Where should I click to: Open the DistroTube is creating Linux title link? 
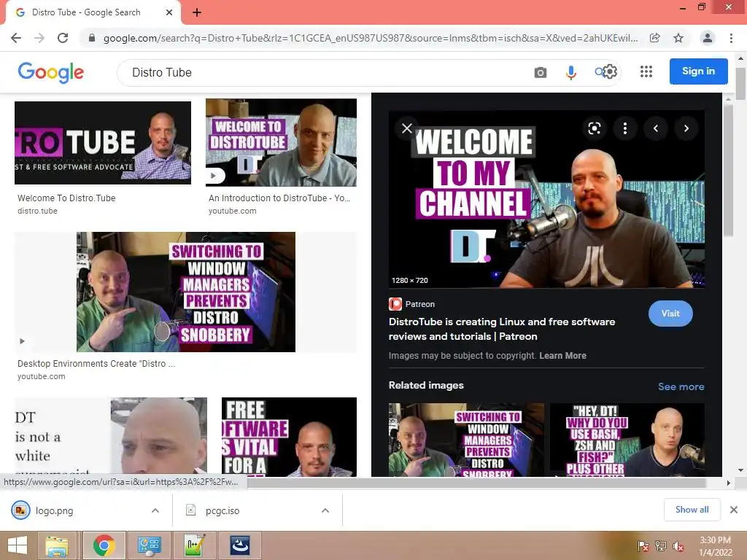coord(502,329)
